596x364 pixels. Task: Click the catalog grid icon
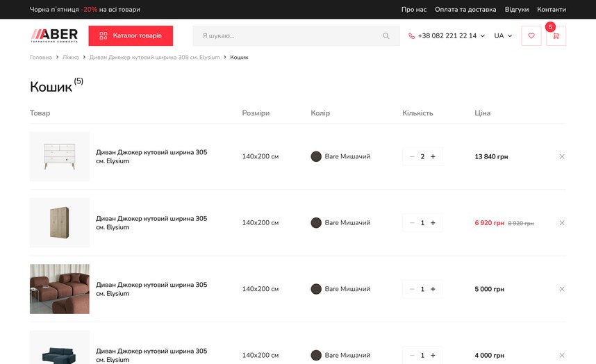coord(104,35)
